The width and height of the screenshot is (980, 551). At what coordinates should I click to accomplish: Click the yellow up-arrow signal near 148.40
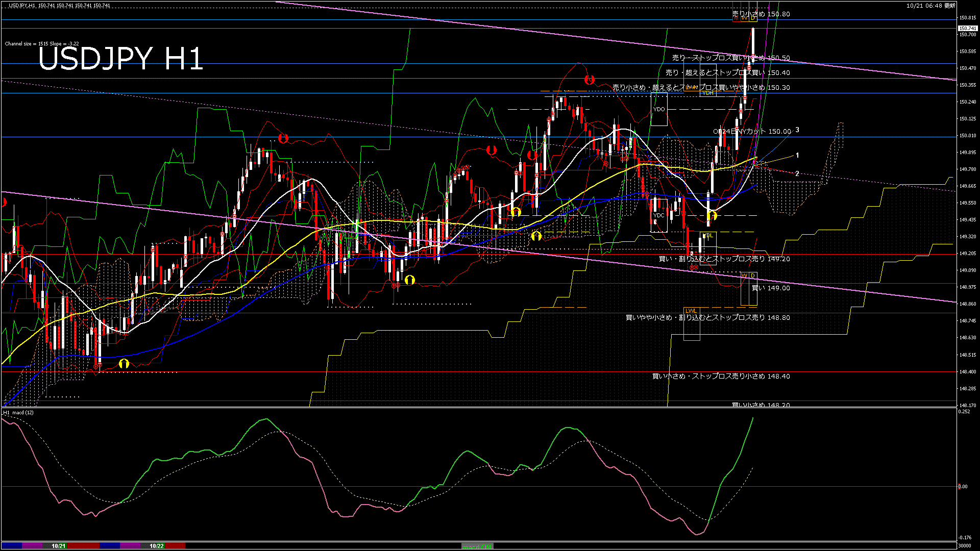[124, 364]
